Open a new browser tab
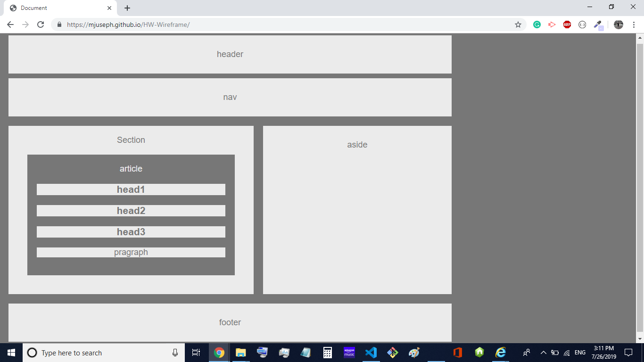This screenshot has width=644, height=362. [x=127, y=8]
